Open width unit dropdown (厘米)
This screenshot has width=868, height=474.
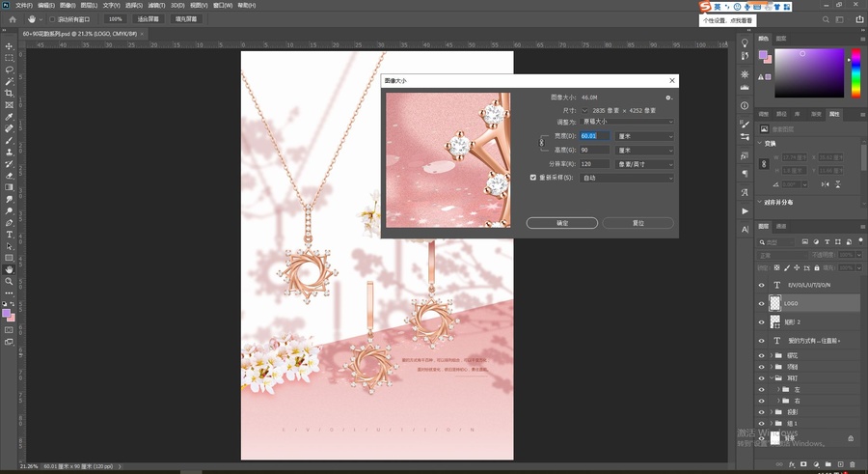click(644, 136)
